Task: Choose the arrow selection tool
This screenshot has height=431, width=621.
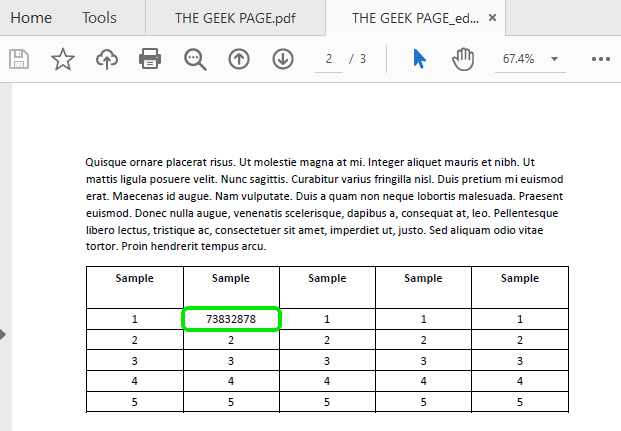Action: 419,59
